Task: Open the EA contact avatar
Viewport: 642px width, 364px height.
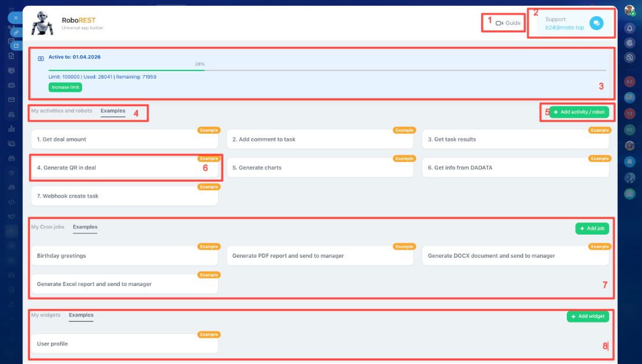Action: [x=630, y=82]
